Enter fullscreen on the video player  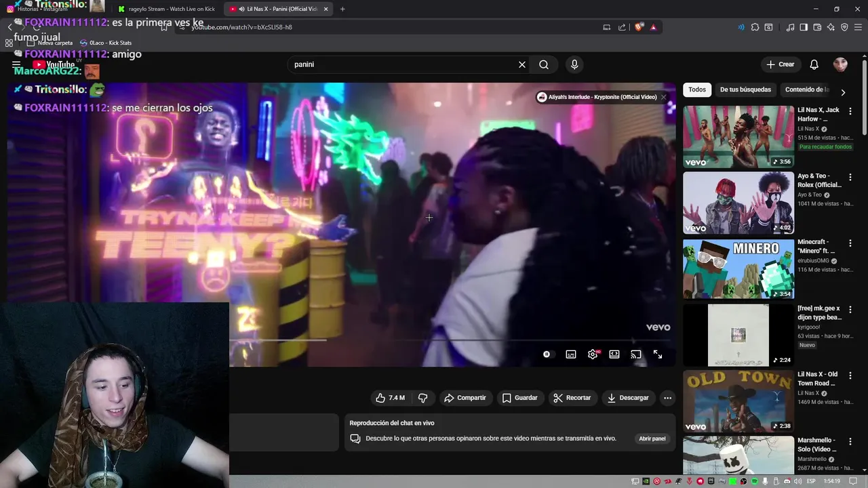[658, 354]
